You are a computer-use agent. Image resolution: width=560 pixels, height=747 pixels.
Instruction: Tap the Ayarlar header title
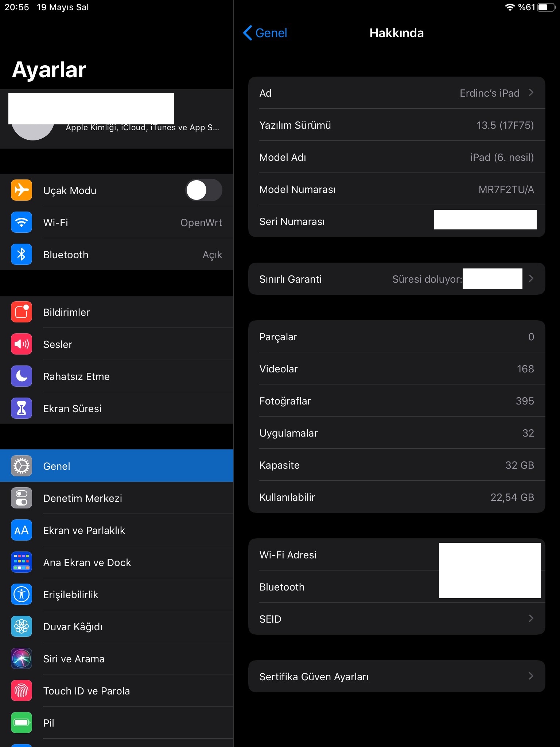click(x=49, y=69)
